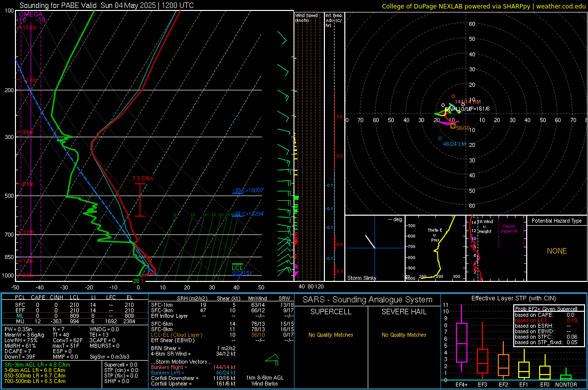Click the green LCL marker on skew-T
This screenshot has width=588, height=390.
tap(237, 266)
